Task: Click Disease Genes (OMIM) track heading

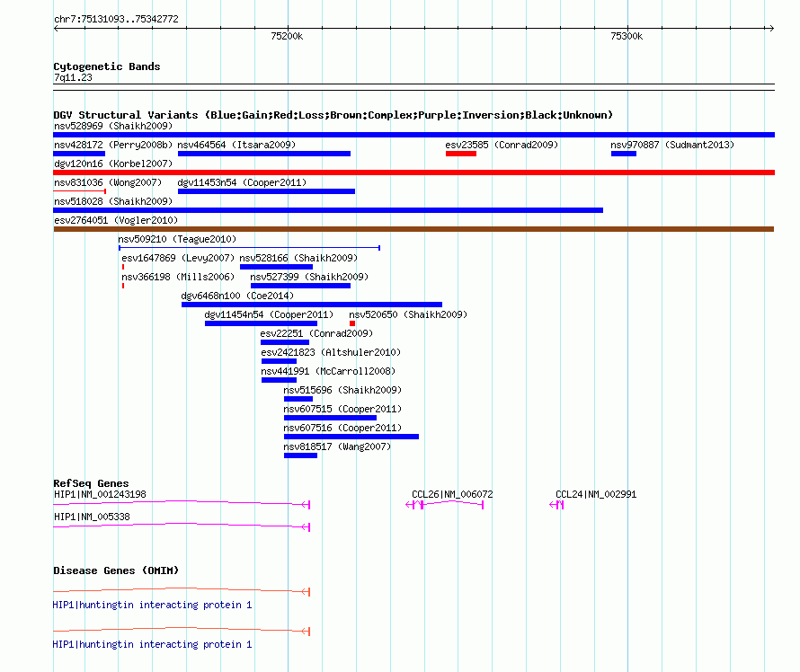Action: point(116,570)
